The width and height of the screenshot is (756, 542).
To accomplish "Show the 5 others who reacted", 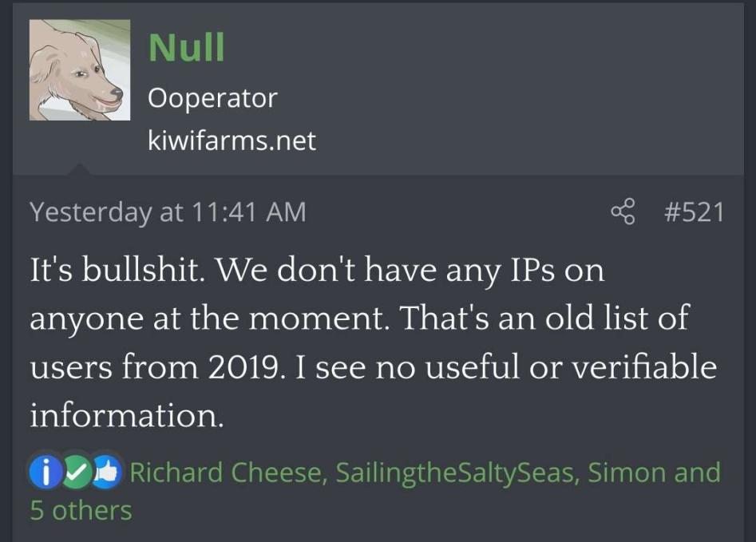I will pos(81,510).
